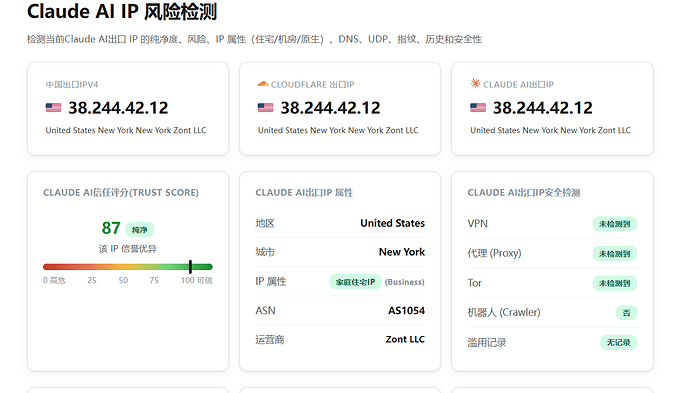This screenshot has width=690, height=393.
Task: Click the 代理 (Proxy) row label
Action: (494, 253)
